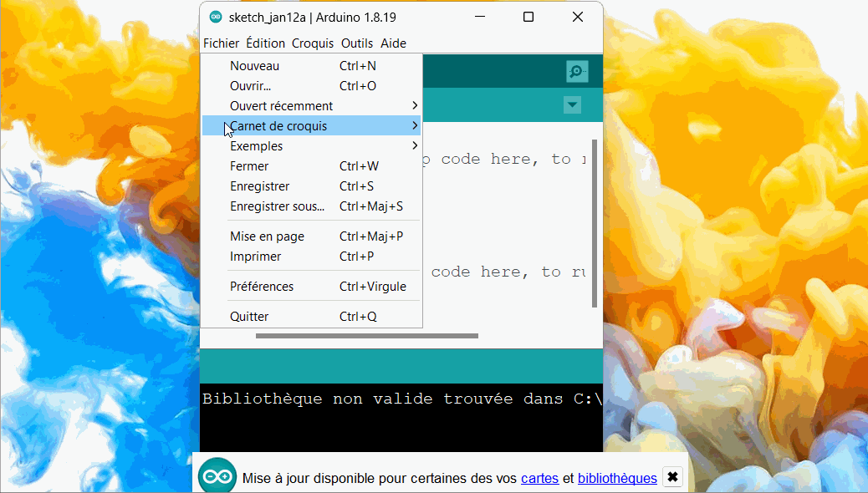
Task: Click the Arduino icon in the title bar
Action: click(216, 17)
